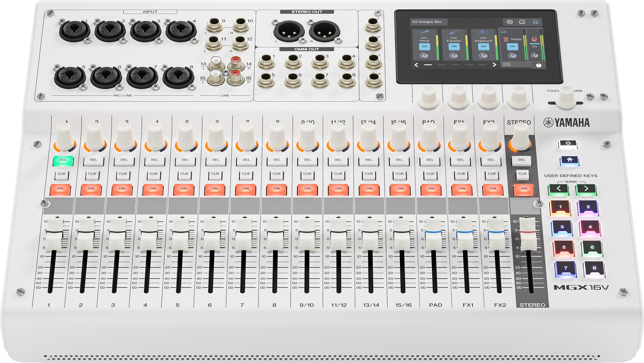Viewport: 644px width, 363px height.
Task: Tap the recorder icon next to MAIN
Action: point(506,40)
